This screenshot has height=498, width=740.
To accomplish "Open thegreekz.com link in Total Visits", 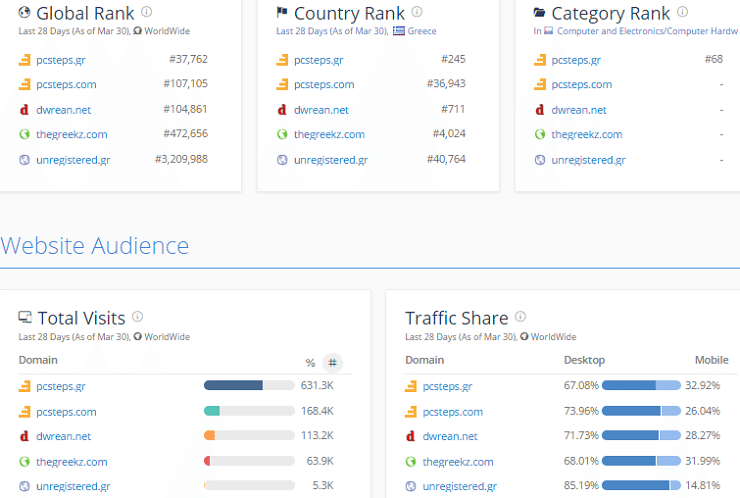I will click(71, 462).
